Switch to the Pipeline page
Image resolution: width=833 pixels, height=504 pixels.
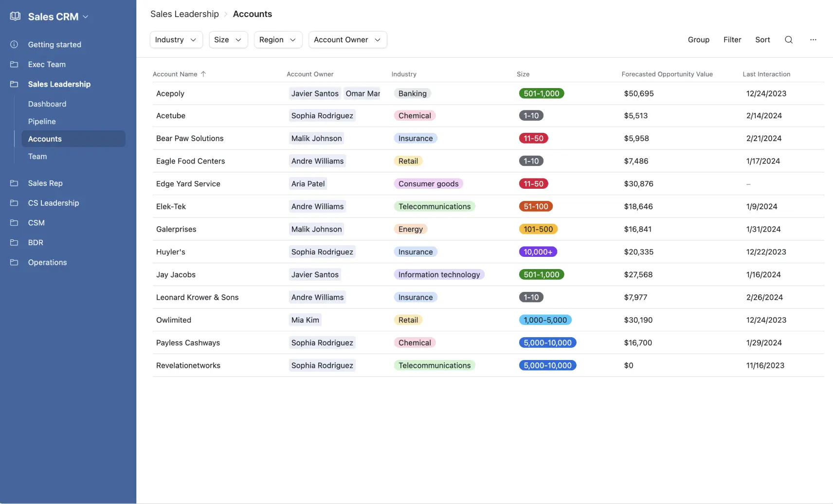[42, 122]
